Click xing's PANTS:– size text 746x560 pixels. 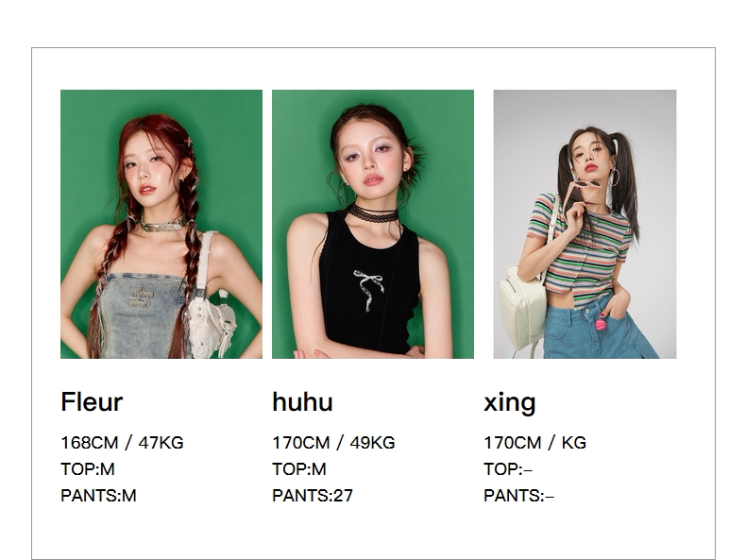(x=519, y=496)
